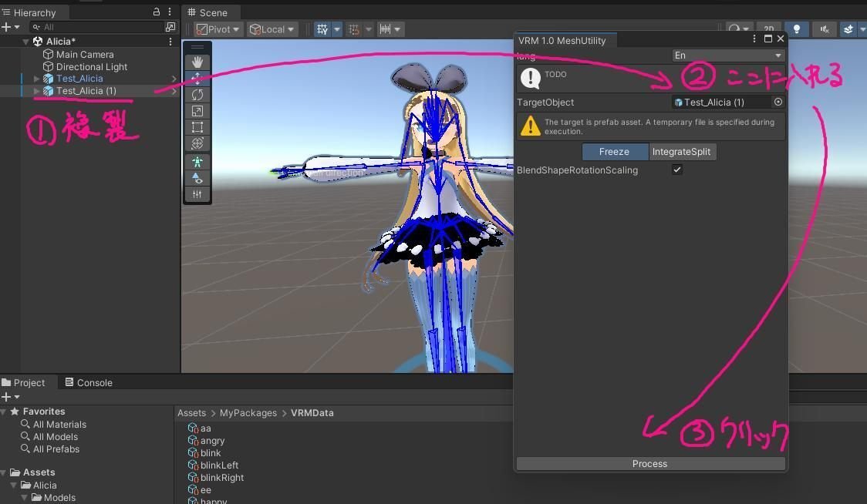The image size is (867, 504).
Task: Toggle scene lighting bulb icon
Action: click(x=797, y=29)
